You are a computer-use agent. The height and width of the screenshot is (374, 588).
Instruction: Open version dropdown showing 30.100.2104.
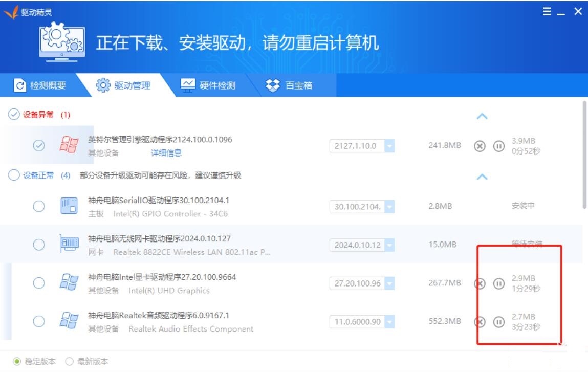tap(389, 207)
